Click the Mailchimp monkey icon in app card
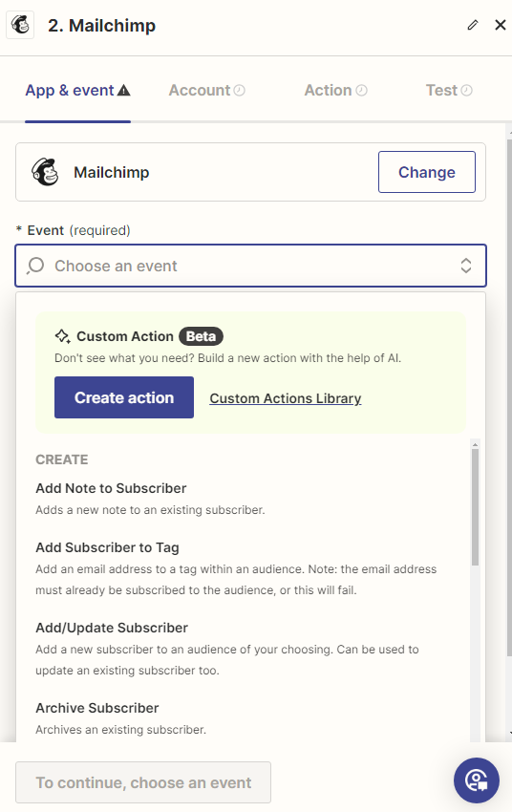Viewport: 512px width, 812px height. (x=45, y=172)
